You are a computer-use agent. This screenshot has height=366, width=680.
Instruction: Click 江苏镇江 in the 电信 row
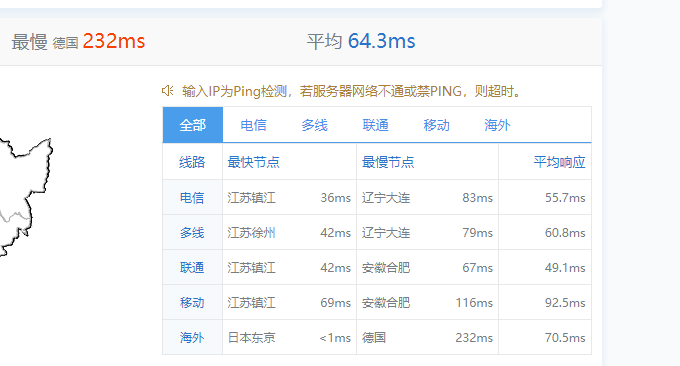tap(252, 198)
